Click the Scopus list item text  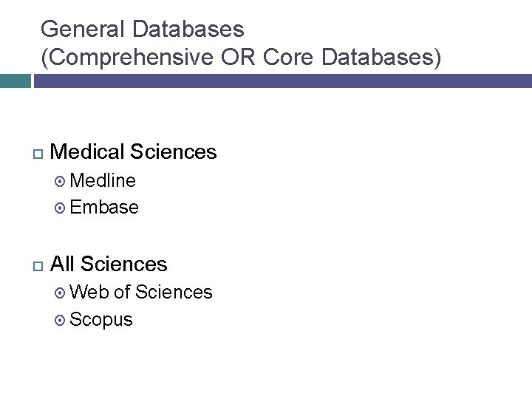(102, 320)
